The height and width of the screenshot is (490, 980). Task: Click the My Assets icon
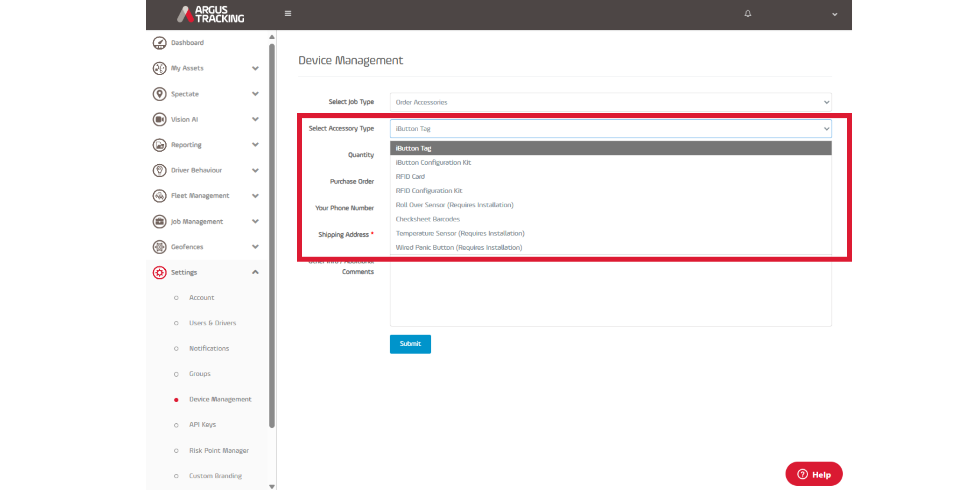(x=160, y=68)
